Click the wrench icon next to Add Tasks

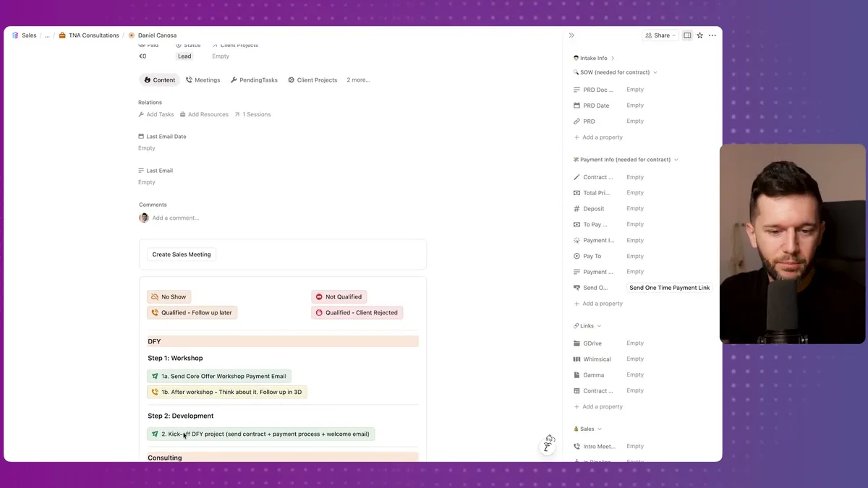point(143,114)
